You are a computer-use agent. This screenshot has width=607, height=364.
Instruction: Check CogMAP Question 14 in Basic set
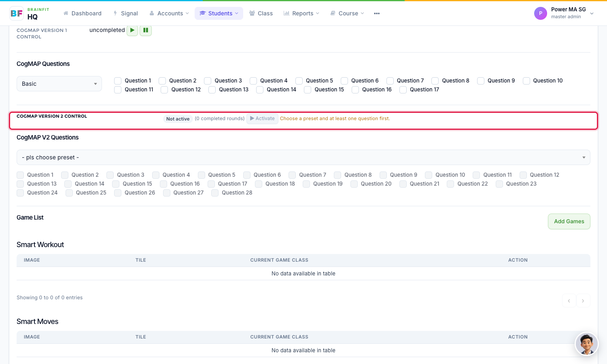(x=260, y=90)
